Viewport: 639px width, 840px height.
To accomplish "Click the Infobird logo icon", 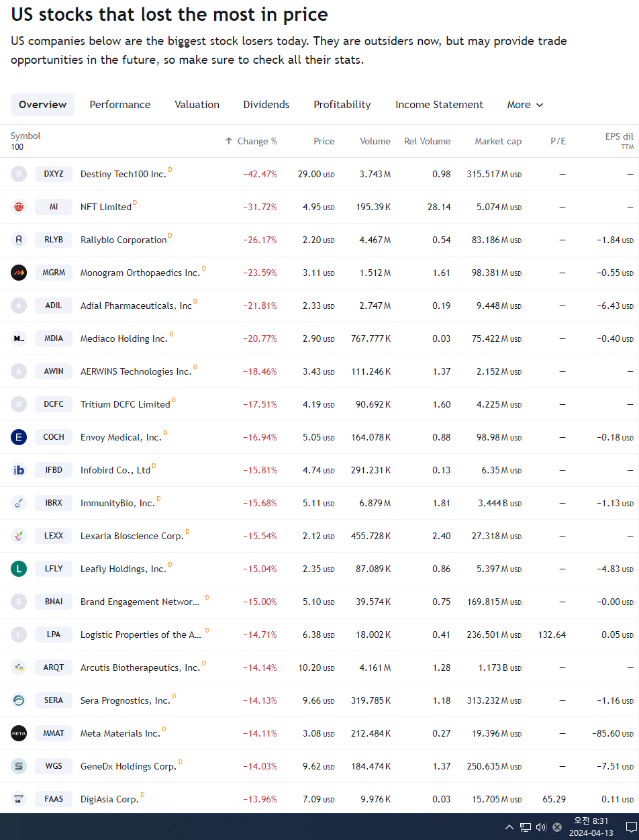I will [19, 470].
